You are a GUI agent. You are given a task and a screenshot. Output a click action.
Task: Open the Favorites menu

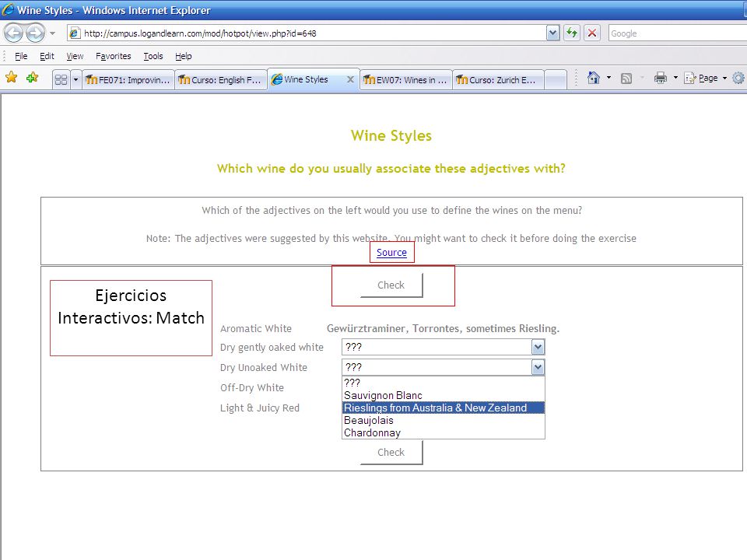click(114, 56)
